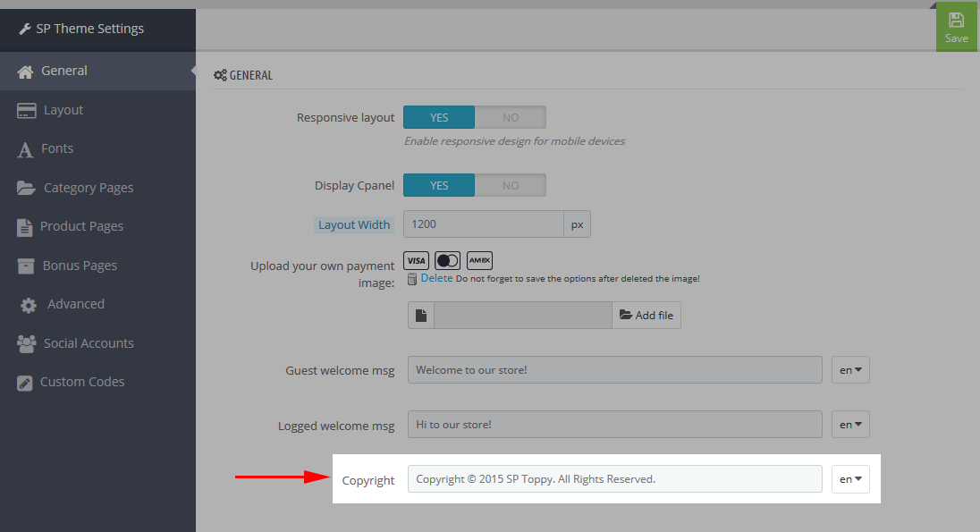980x532 pixels.
Task: Open the en language dropdown for Logged welcome msg
Action: pyautogui.click(x=850, y=425)
